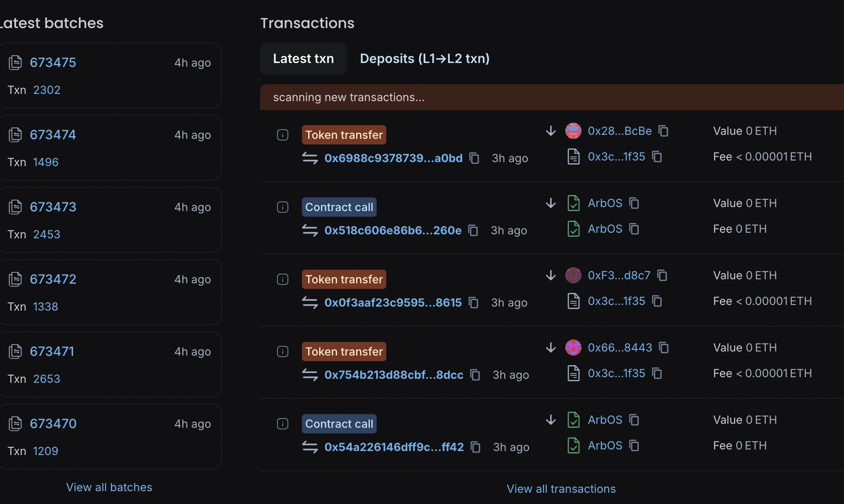This screenshot has width=844, height=504.
Task: Expand details of 0x54a226146dff9c...ff42 transaction
Action: pyautogui.click(x=283, y=424)
